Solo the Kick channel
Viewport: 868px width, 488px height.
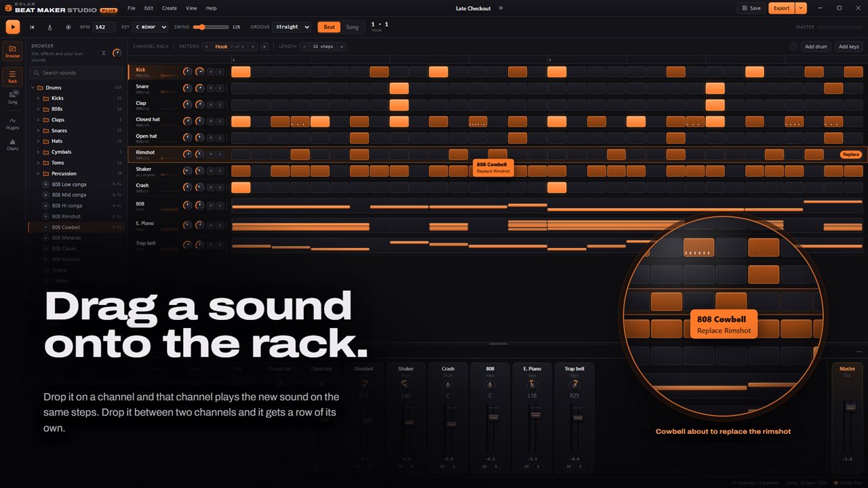pos(220,72)
